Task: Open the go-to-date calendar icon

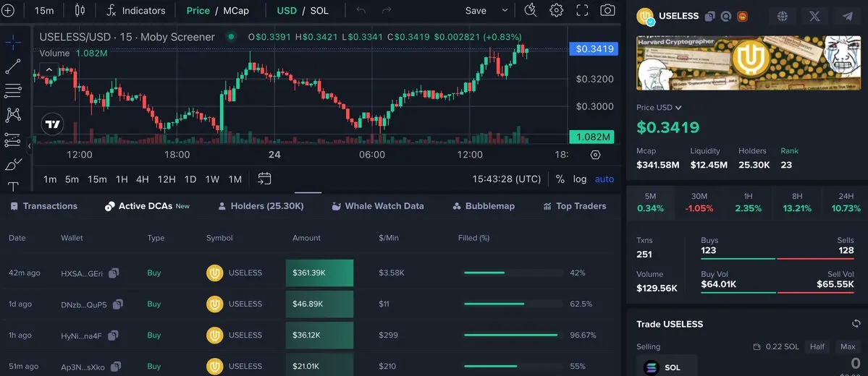Action: (x=265, y=179)
